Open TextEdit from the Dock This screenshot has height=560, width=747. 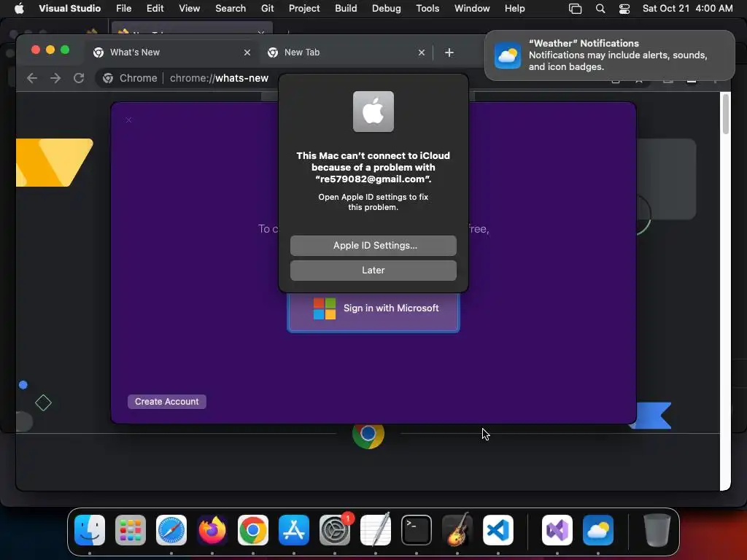[376, 530]
